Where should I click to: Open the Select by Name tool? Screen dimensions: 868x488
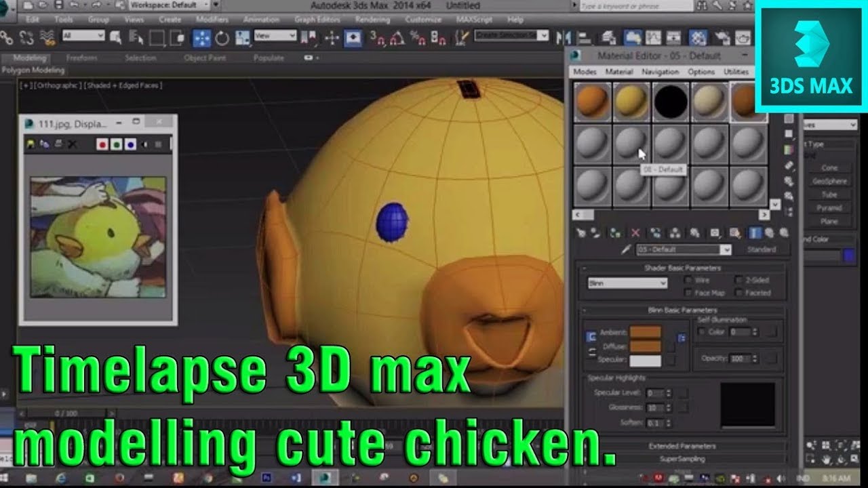point(136,37)
